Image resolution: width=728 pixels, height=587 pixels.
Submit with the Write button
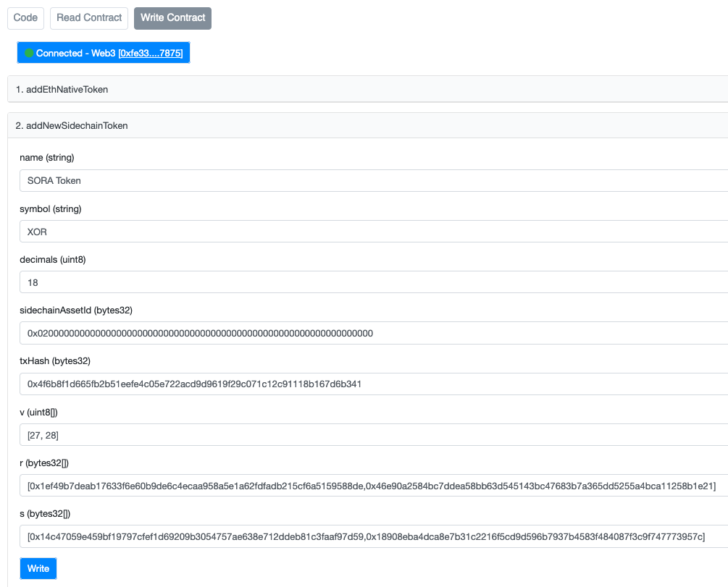(x=38, y=568)
